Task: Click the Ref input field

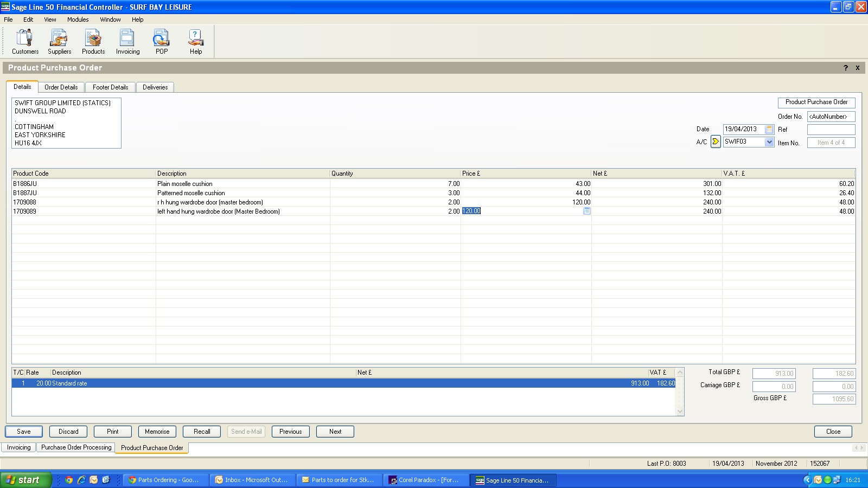Action: pos(831,130)
